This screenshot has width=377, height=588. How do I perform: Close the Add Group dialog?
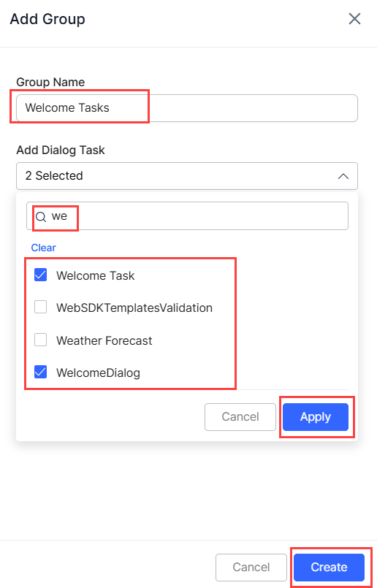point(354,18)
